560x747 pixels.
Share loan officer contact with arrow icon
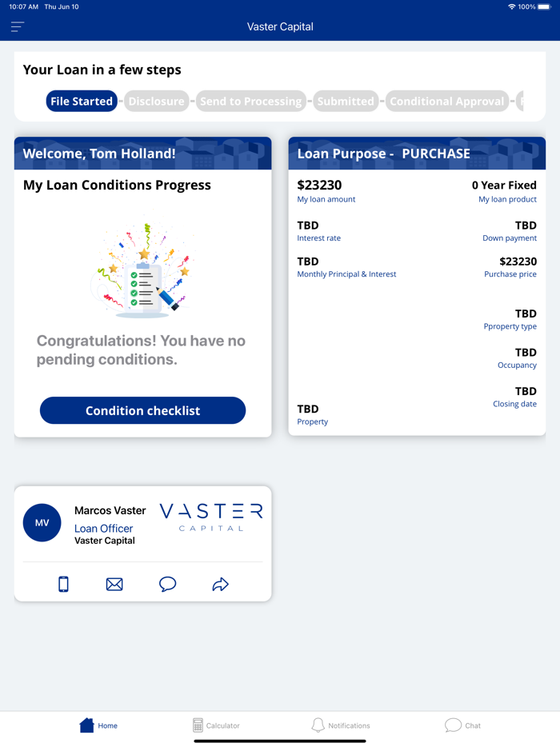pyautogui.click(x=220, y=585)
